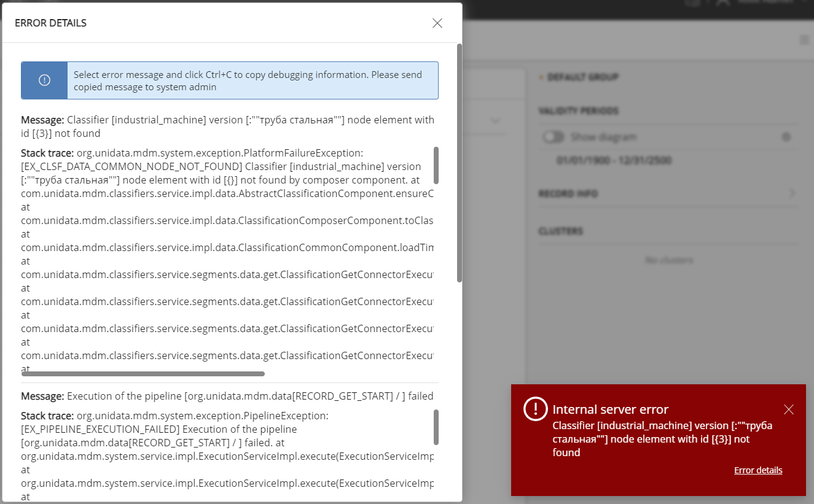814x504 pixels.
Task: Click the VALIDITY PERIODS heading
Action: click(x=578, y=110)
